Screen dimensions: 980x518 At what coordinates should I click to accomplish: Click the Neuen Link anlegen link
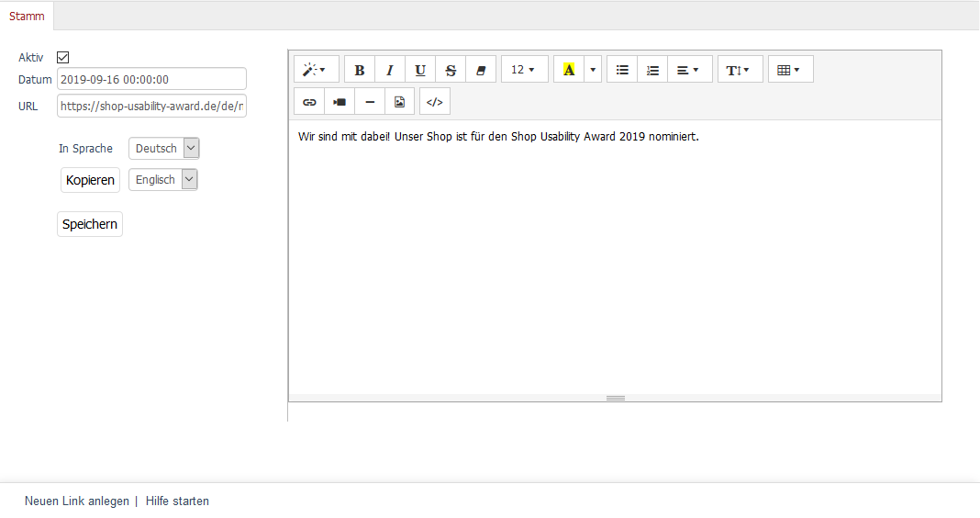pos(77,501)
